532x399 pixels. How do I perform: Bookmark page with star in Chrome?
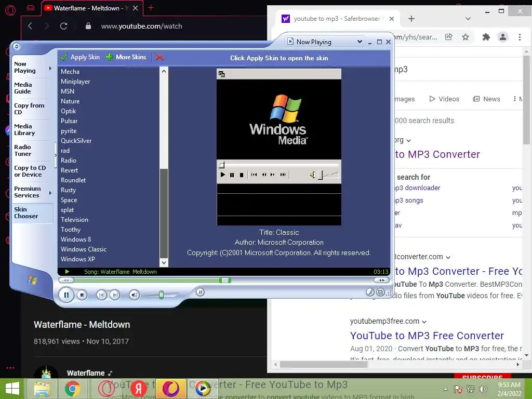click(x=465, y=37)
